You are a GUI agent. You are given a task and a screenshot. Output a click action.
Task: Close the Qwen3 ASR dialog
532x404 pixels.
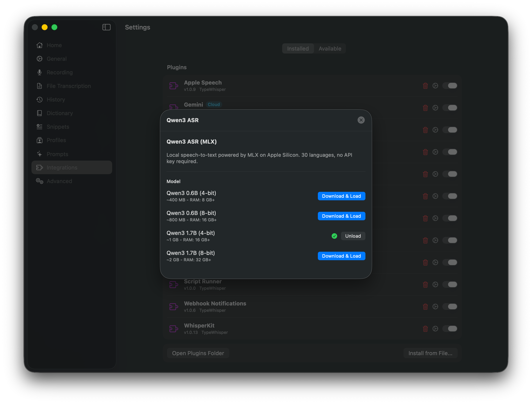point(361,120)
